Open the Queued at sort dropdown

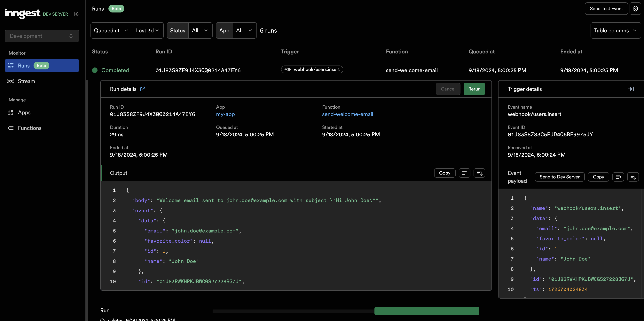(x=111, y=30)
